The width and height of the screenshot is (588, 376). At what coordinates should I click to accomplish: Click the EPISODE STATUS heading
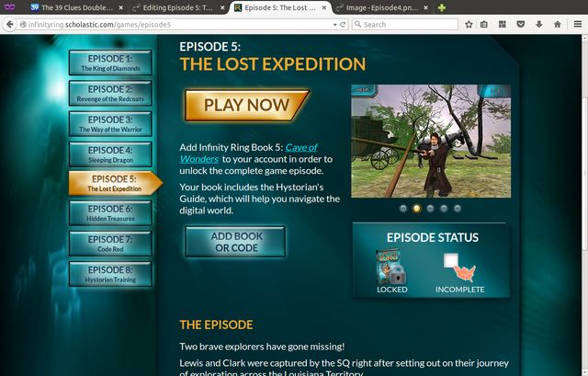click(433, 237)
